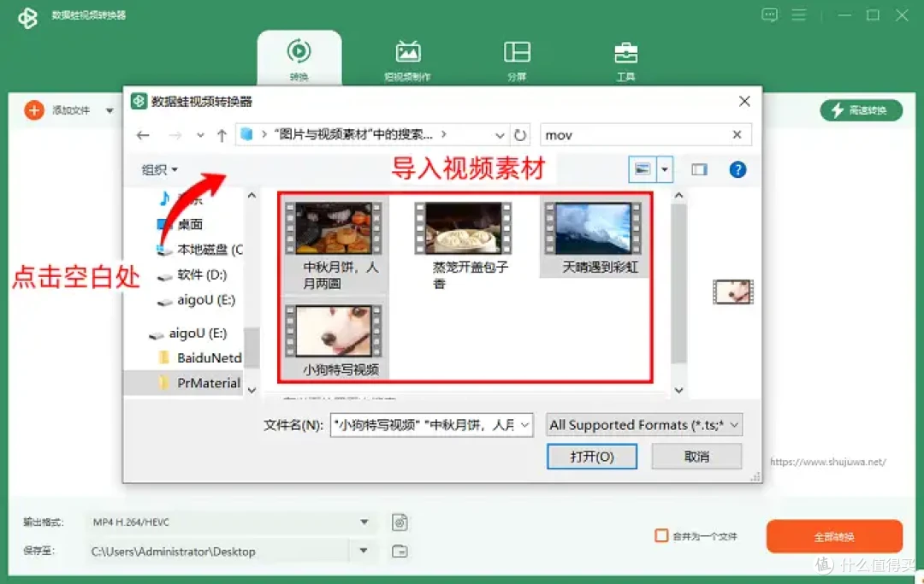
Task: Expand the address bar history dropdown
Action: pos(500,135)
